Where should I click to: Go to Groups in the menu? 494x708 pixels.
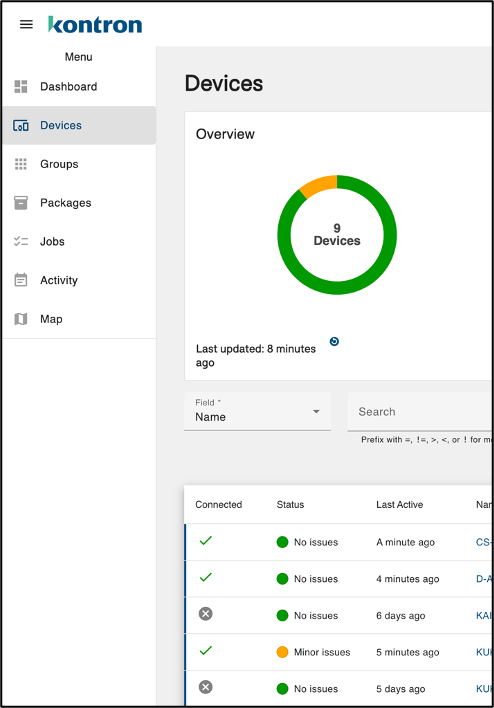click(79, 164)
